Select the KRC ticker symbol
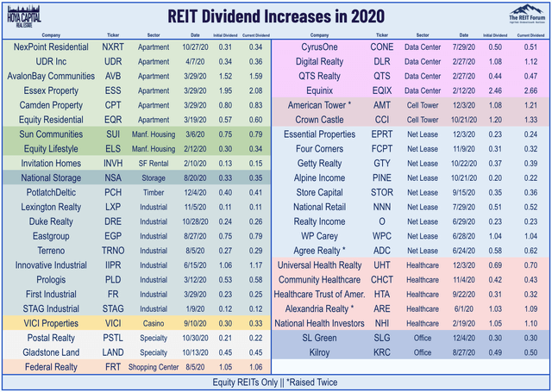Image resolution: width=552 pixels, height=392 pixels. coord(382,352)
